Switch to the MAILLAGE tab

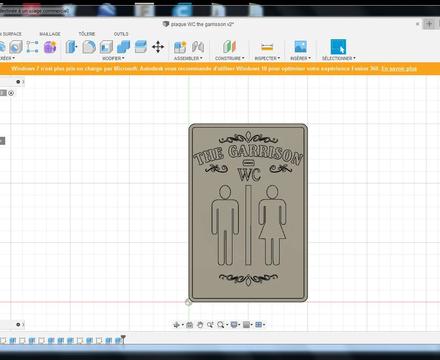point(50,34)
